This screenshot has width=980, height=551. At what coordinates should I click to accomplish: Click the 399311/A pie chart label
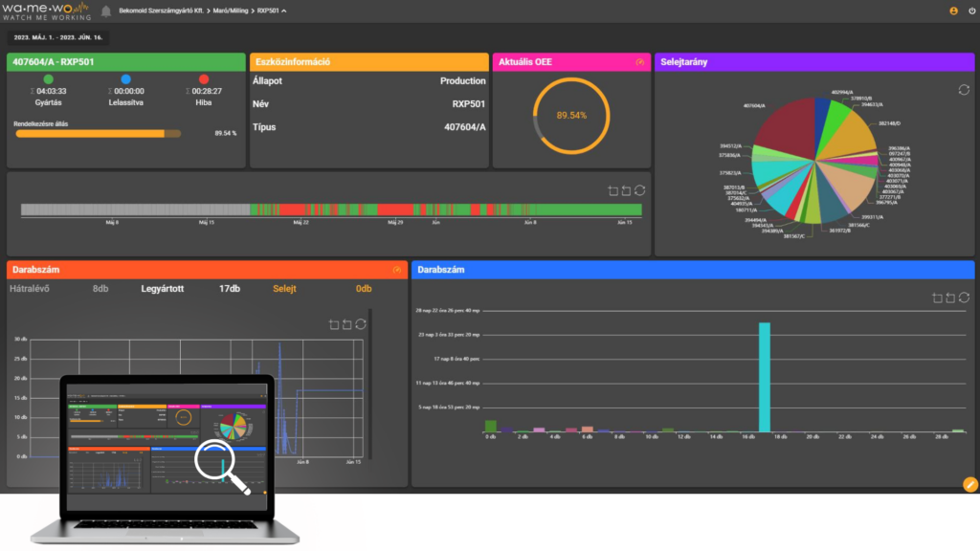(873, 217)
